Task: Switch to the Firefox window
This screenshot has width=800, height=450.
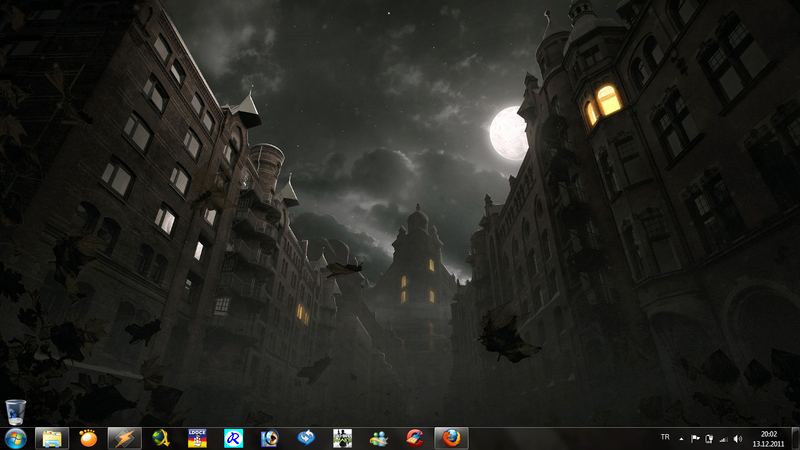Action: (x=452, y=438)
